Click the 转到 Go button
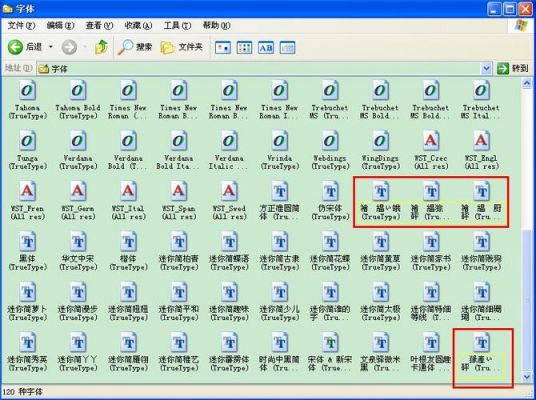 click(x=513, y=69)
